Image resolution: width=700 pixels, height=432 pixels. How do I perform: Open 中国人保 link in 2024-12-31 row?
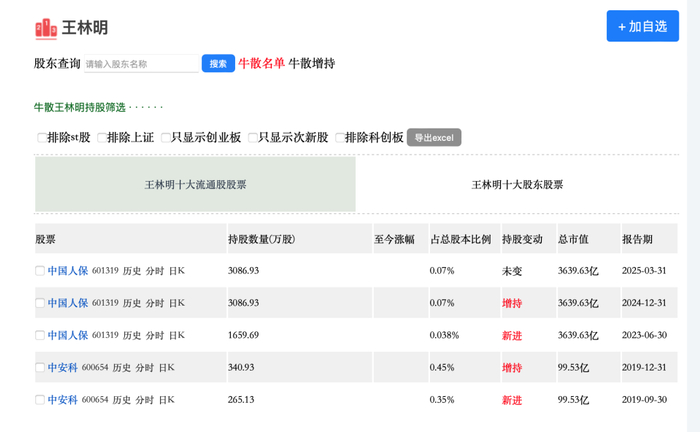tap(68, 303)
